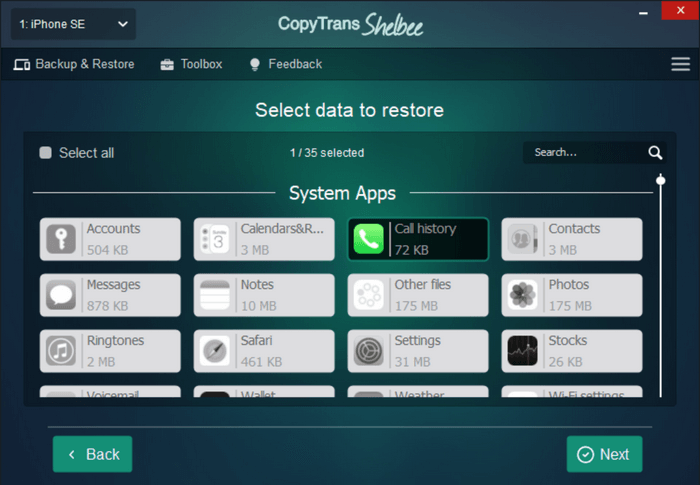Minimize the CopyTrans Shelbee window
This screenshot has width=700, height=485.
click(x=643, y=13)
